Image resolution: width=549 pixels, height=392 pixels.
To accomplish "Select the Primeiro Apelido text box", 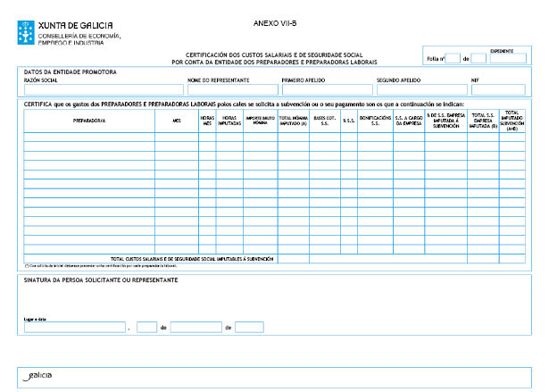I will tap(327, 90).
